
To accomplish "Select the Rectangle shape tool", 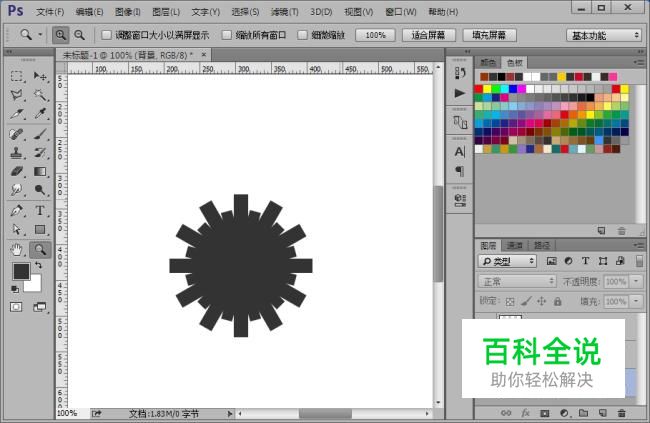I will (40, 229).
